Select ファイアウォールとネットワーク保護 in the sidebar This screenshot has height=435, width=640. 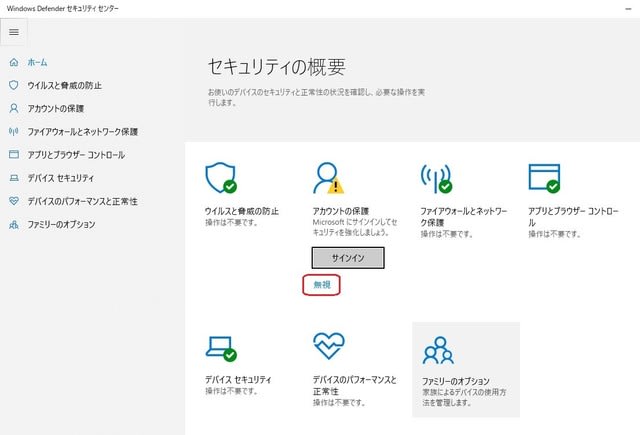click(x=83, y=131)
